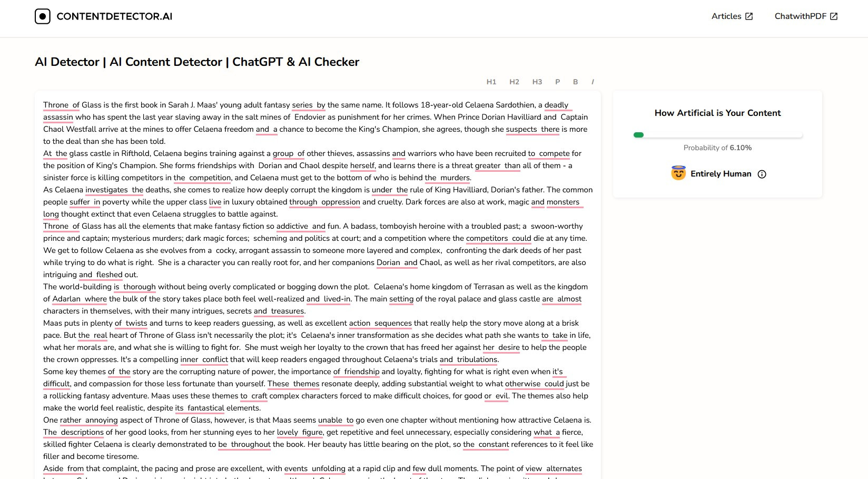Click the Entirely Human result label

pyautogui.click(x=721, y=174)
